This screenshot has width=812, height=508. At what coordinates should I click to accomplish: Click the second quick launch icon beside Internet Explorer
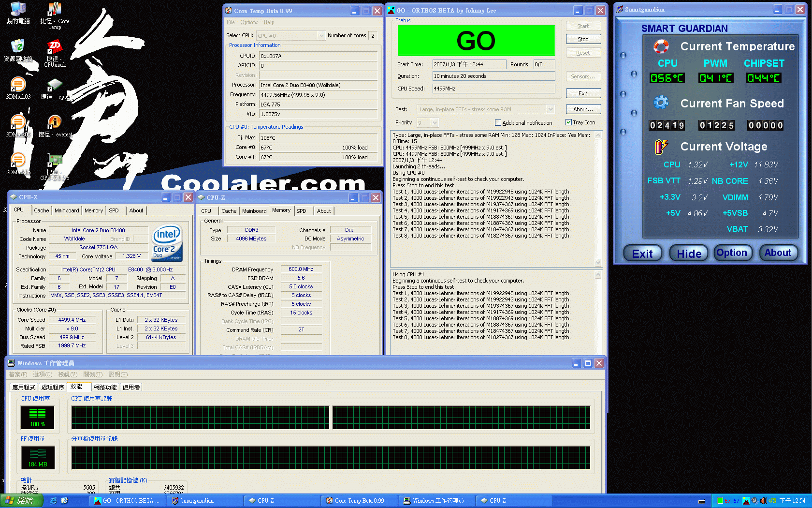coord(64,501)
